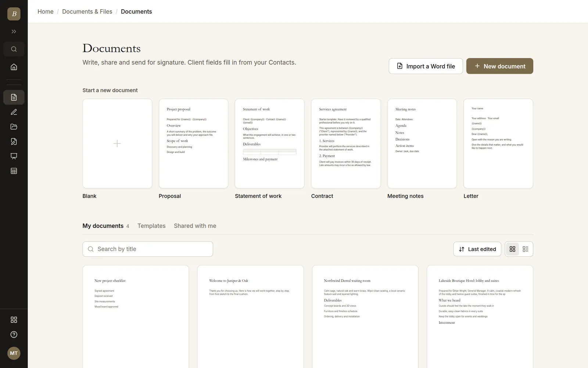Create a New document
The width and height of the screenshot is (588, 368).
[x=500, y=66]
